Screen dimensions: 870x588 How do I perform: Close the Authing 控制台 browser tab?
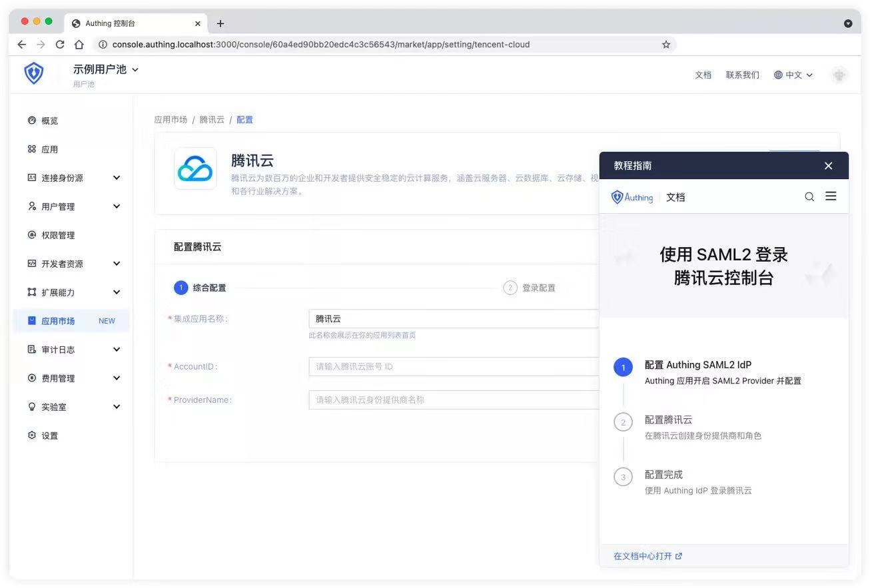(198, 23)
